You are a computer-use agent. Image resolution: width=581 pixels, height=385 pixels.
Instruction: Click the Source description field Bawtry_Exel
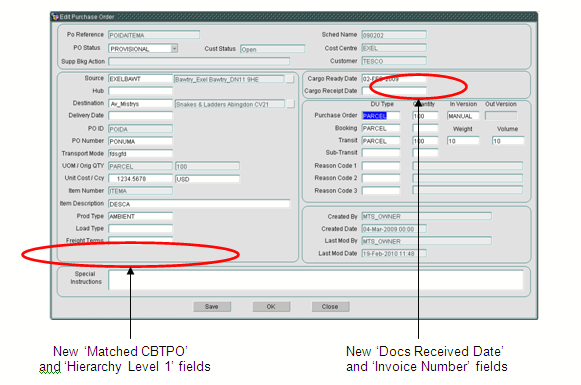point(229,79)
